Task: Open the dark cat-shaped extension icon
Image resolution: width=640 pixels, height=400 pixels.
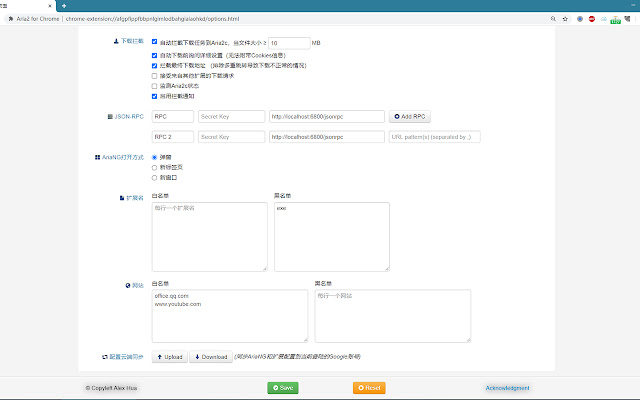Action: (627, 19)
